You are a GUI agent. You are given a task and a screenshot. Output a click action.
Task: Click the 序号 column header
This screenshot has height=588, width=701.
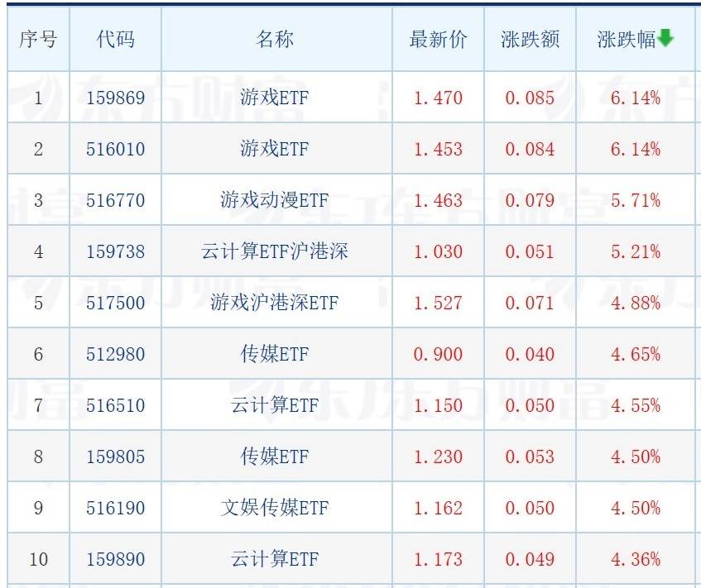(x=38, y=40)
